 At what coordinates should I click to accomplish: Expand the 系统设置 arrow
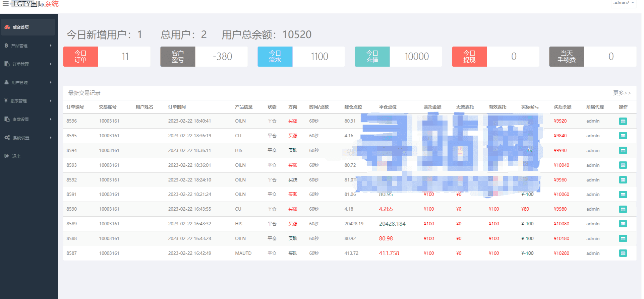coord(51,138)
